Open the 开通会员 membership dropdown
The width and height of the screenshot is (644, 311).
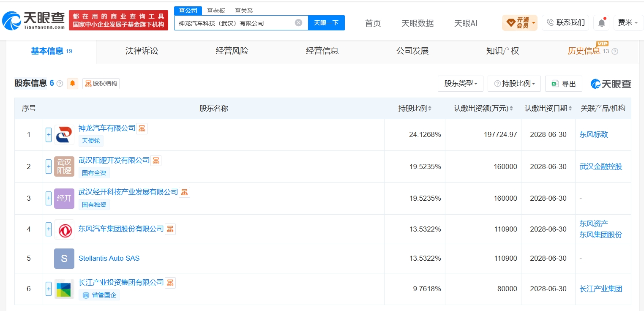[519, 23]
